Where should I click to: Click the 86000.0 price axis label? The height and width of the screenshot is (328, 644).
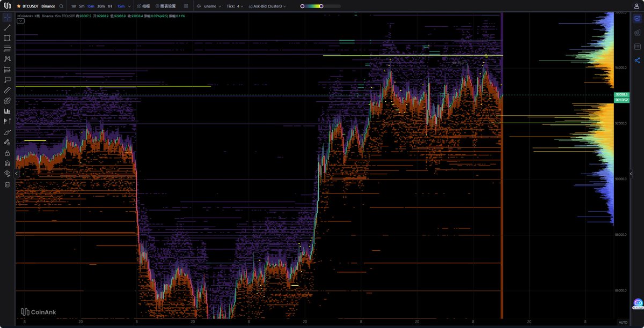pyautogui.click(x=621, y=290)
